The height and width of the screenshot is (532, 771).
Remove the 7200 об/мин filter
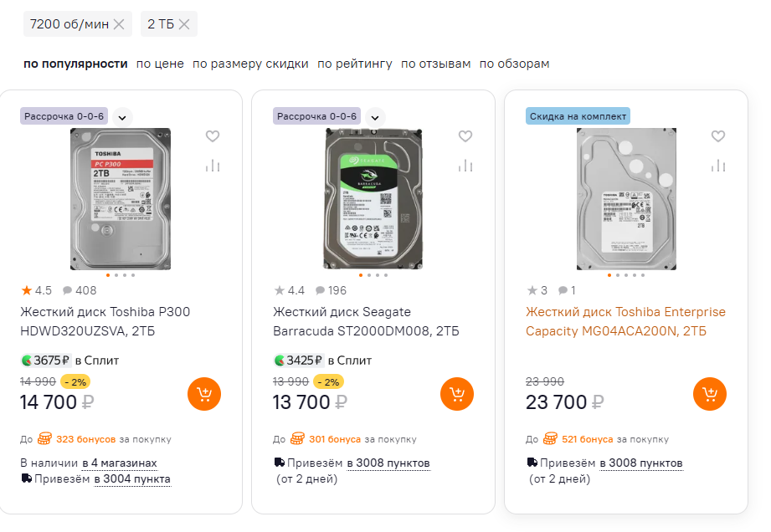tap(119, 24)
